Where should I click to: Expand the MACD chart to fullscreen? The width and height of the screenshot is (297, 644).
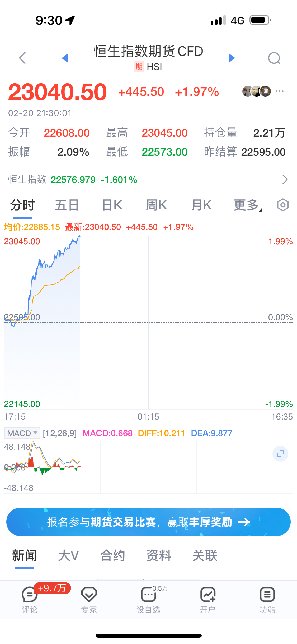(280, 454)
